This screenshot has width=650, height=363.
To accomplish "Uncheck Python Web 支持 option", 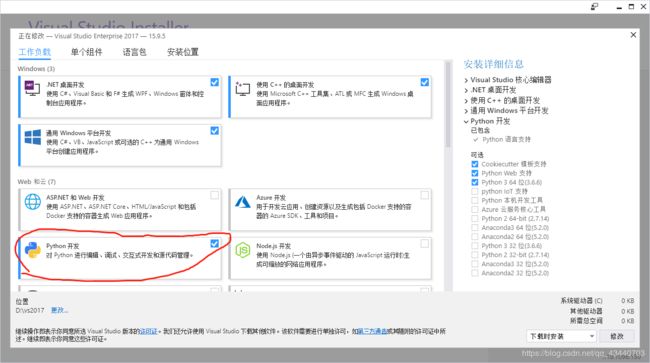I will pos(475,173).
